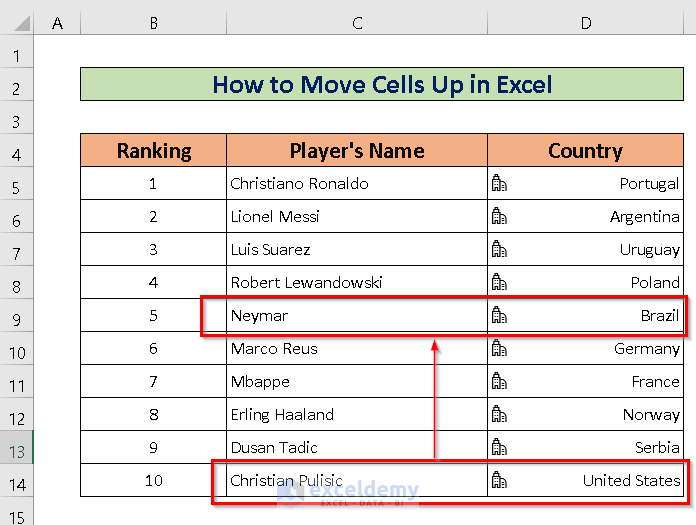The image size is (696, 525).
Task: Click the building icon beside Germany
Action: click(499, 348)
